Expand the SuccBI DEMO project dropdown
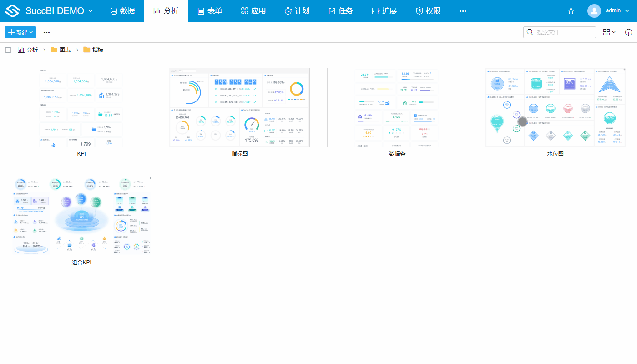Screen dimensions: 637x364 [x=91, y=11]
